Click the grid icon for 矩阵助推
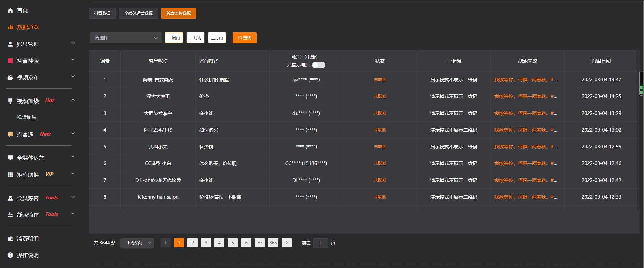Screen dimensions: 644x268 (10, 175)
